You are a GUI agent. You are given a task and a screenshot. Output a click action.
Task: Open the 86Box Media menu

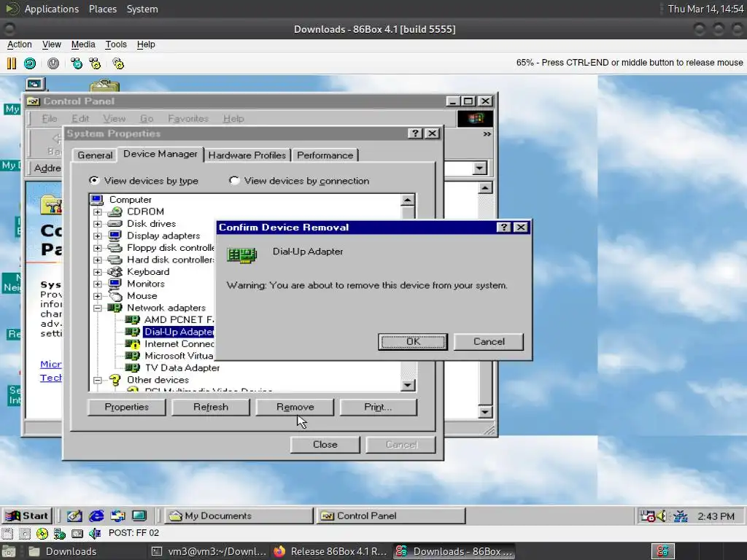tap(83, 44)
